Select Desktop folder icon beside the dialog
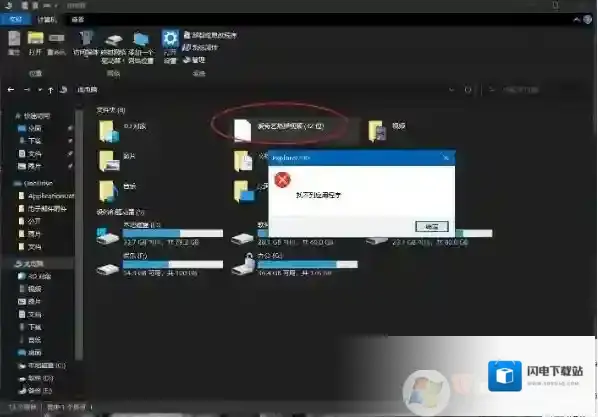The width and height of the screenshot is (598, 417). 244,191
